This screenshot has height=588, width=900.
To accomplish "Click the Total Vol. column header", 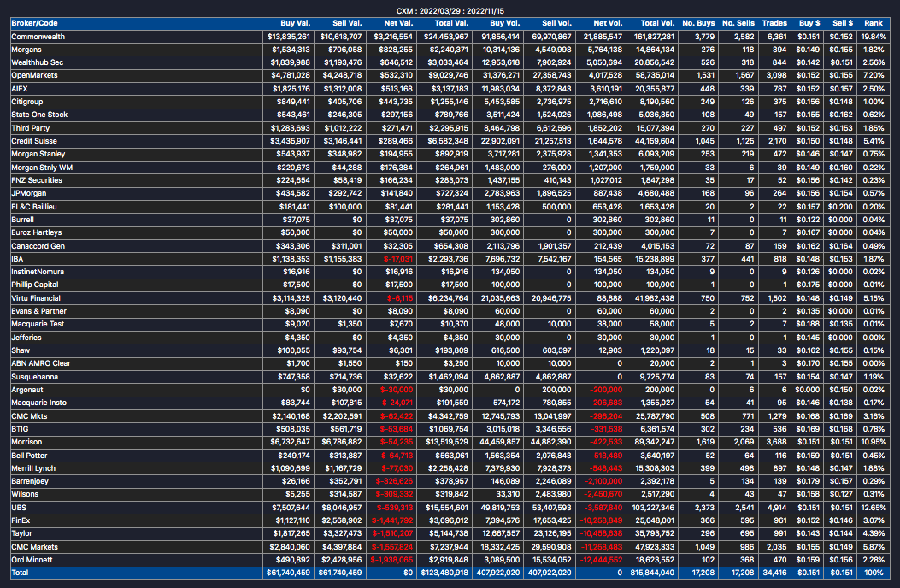I will click(x=658, y=23).
